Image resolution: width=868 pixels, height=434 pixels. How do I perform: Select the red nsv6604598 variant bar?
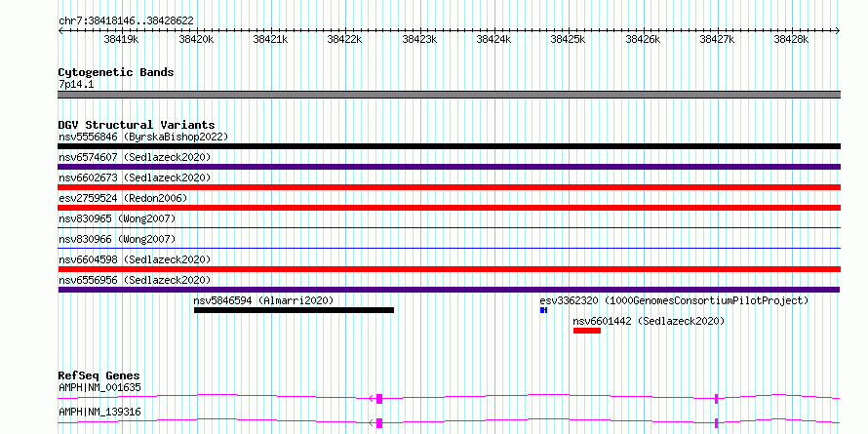(x=449, y=269)
